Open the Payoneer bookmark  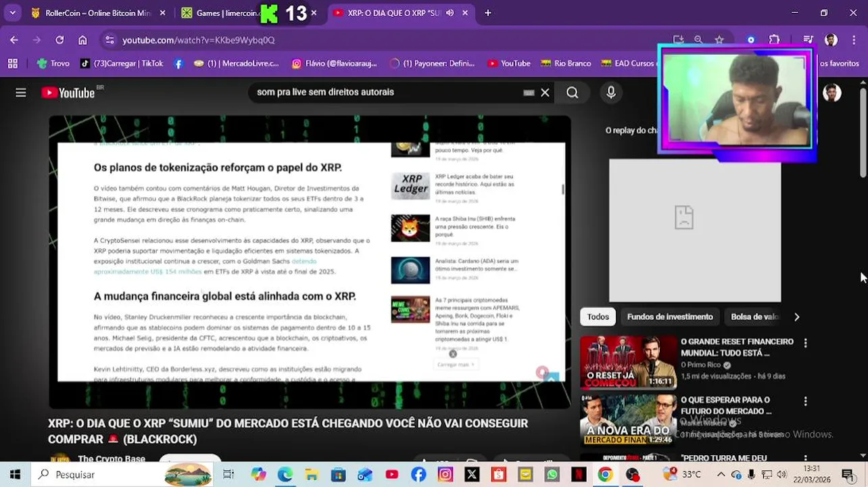coord(433,64)
